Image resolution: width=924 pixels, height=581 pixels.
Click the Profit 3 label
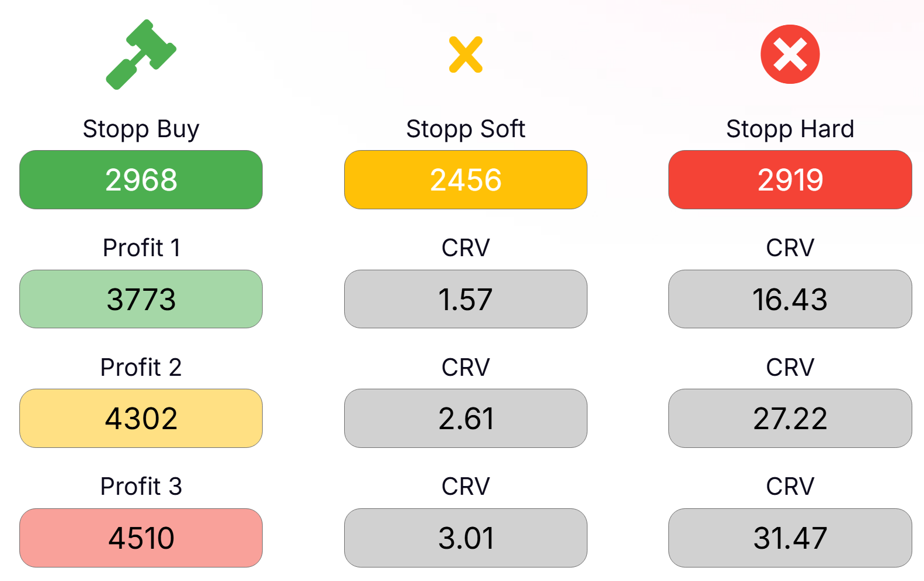(141, 487)
